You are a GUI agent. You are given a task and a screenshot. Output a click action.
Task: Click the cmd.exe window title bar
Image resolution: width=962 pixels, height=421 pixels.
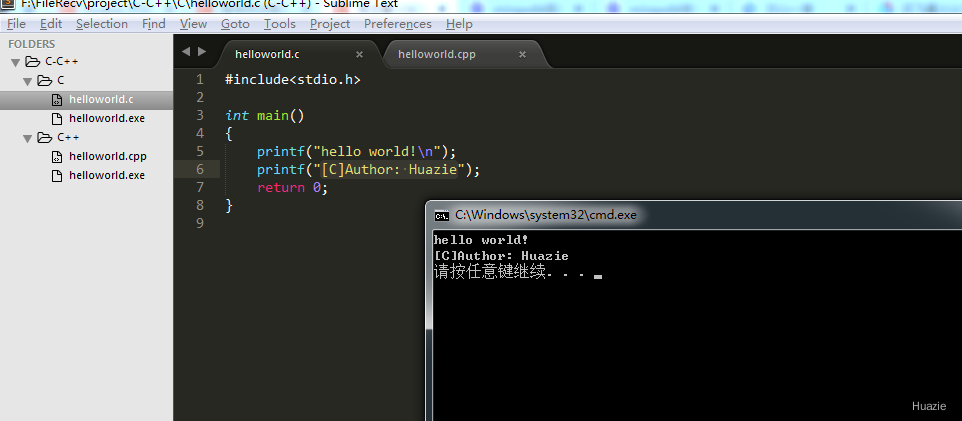click(694, 215)
